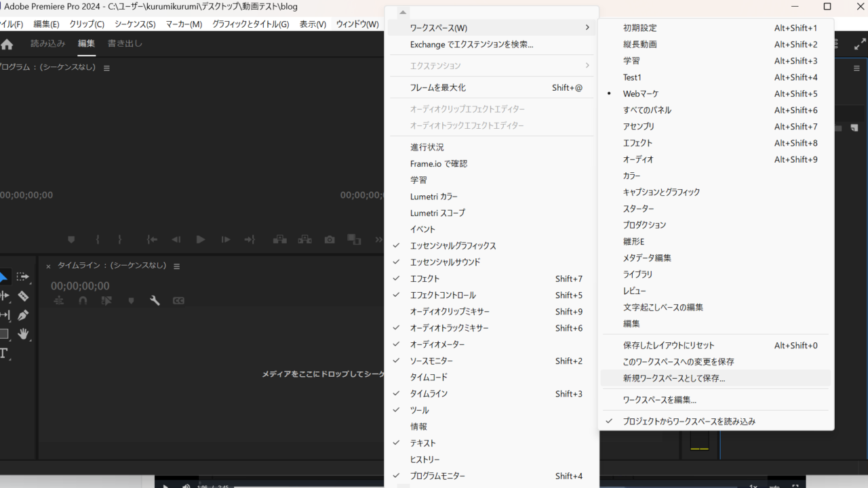
Task: Open ファイル(F) menu in menu bar
Action: [11, 24]
